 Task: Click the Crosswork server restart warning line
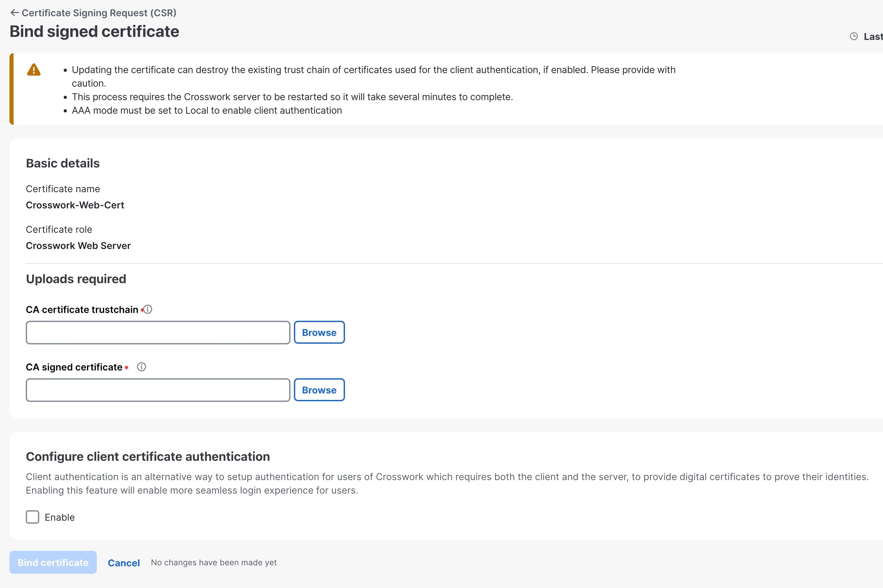click(292, 97)
